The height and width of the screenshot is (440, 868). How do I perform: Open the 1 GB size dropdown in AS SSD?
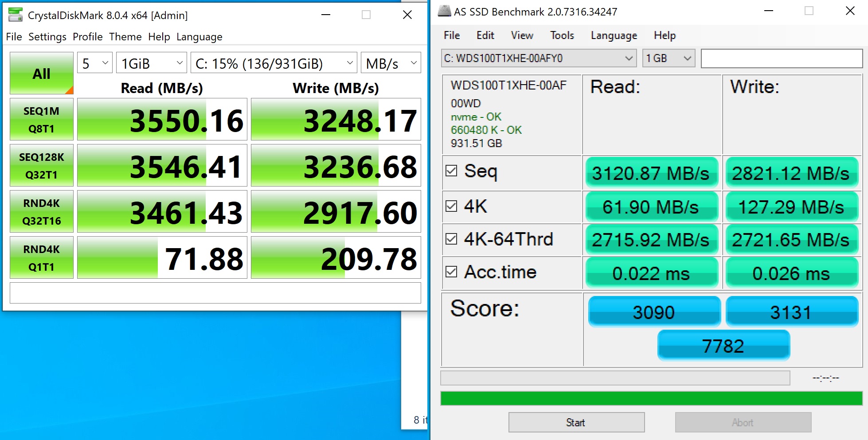[669, 58]
